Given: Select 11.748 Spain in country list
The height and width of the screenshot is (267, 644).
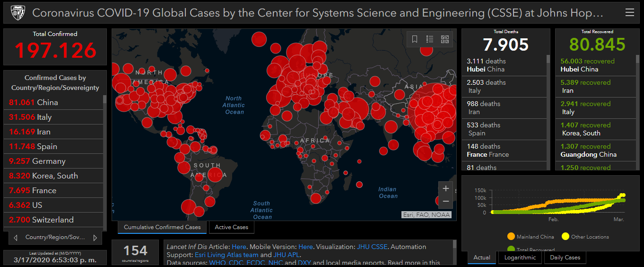Looking at the screenshot, I should click(53, 146).
